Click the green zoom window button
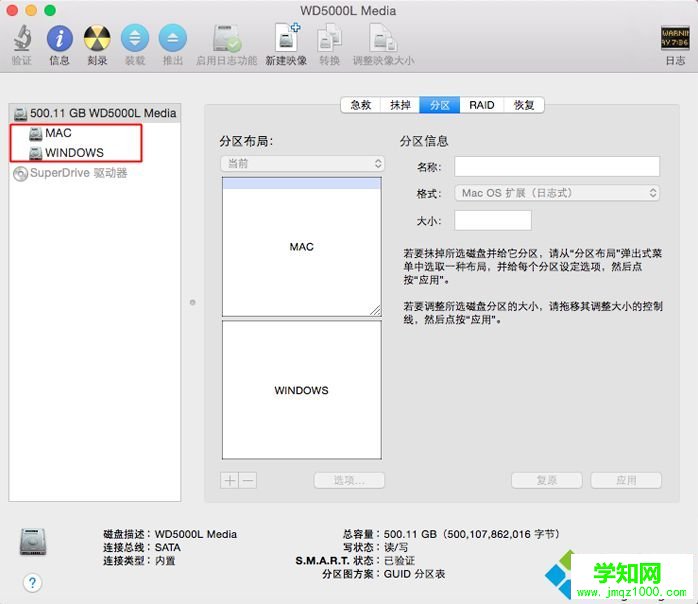Viewport: 698px width, 604px height. pos(50,10)
